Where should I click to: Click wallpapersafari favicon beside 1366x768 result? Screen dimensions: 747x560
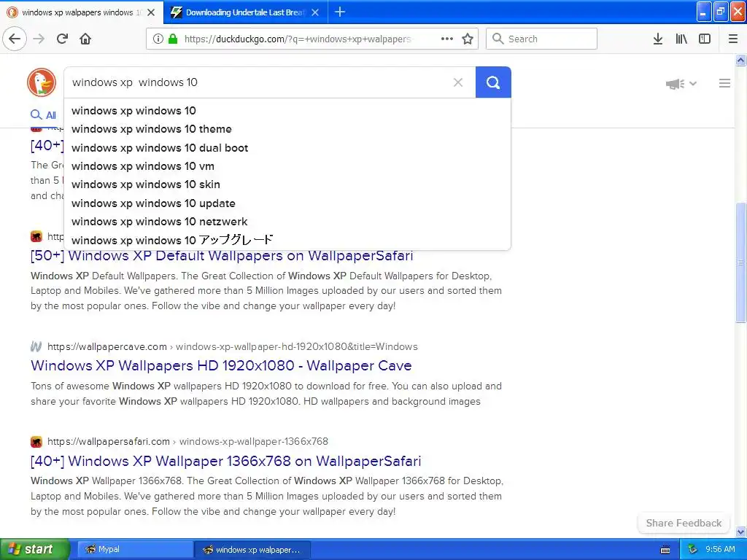click(36, 441)
